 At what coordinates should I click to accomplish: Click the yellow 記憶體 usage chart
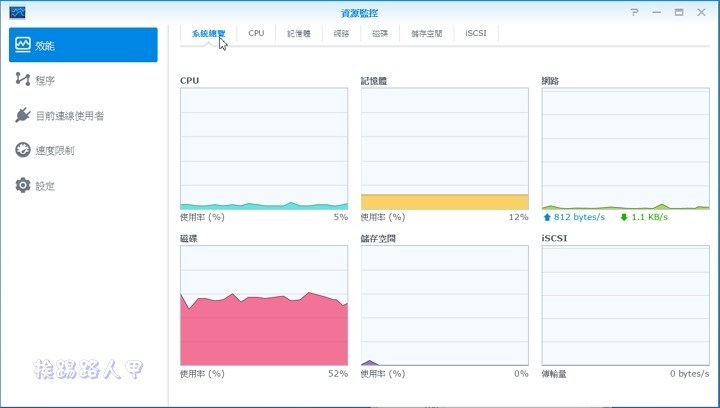click(x=444, y=148)
